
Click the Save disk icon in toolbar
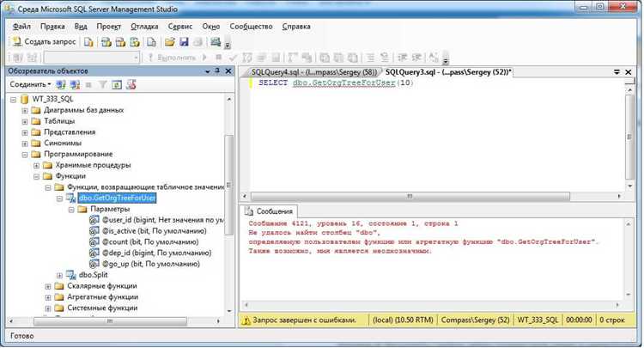[183, 41]
